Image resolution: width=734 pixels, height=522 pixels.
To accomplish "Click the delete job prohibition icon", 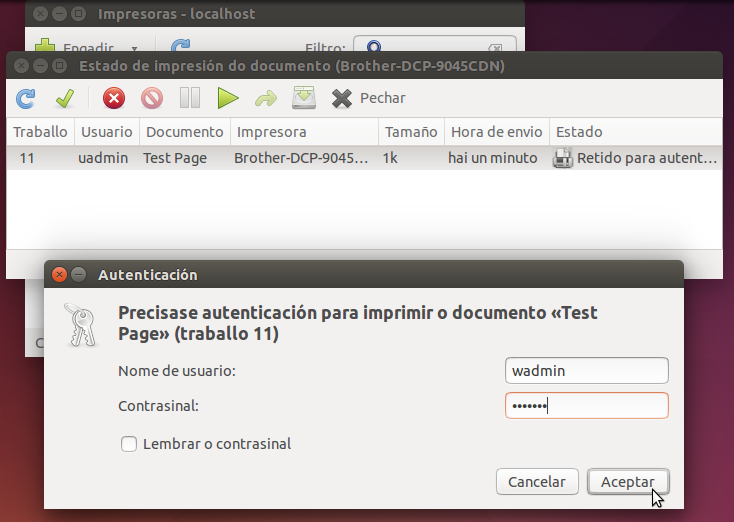I will [x=152, y=98].
